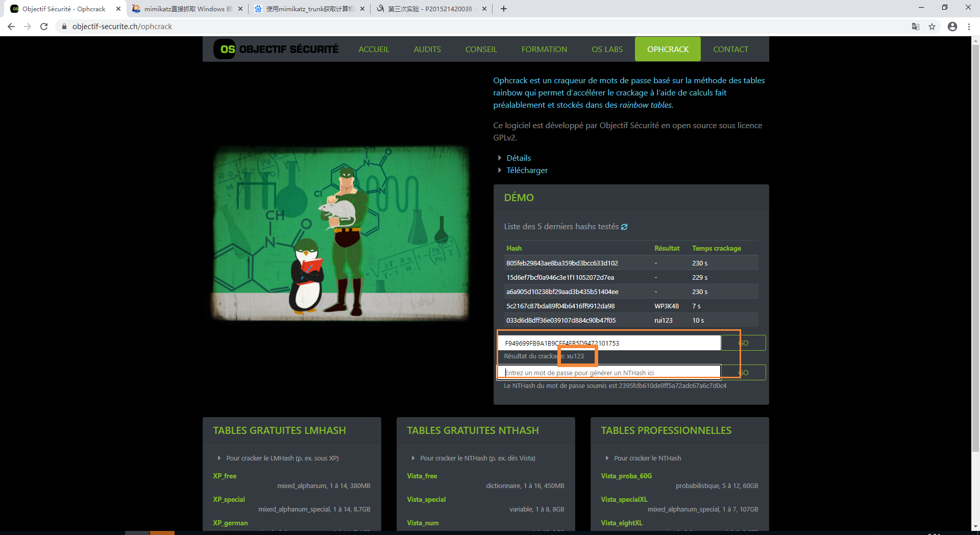
Task: Bookmark this page with the star
Action: (932, 27)
